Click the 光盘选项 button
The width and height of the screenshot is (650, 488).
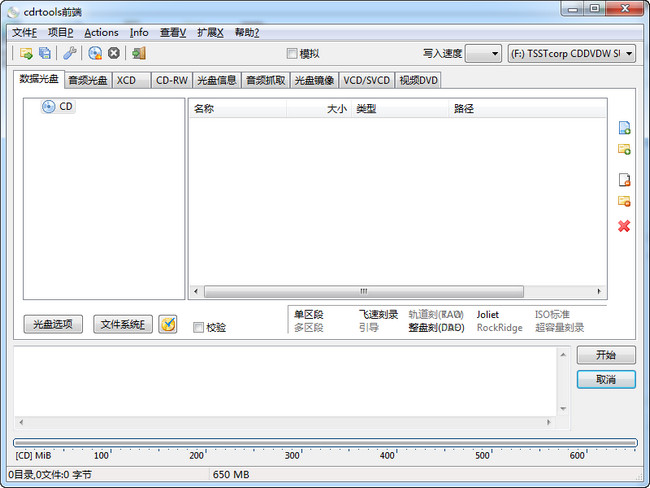(53, 324)
